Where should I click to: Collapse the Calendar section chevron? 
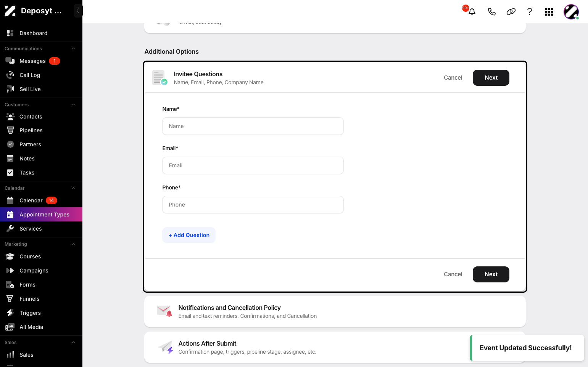coord(74,188)
